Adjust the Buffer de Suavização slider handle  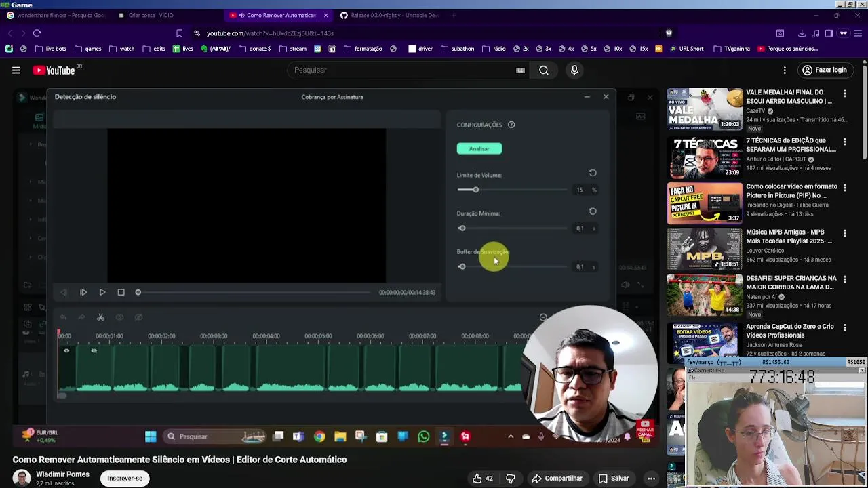click(x=462, y=266)
